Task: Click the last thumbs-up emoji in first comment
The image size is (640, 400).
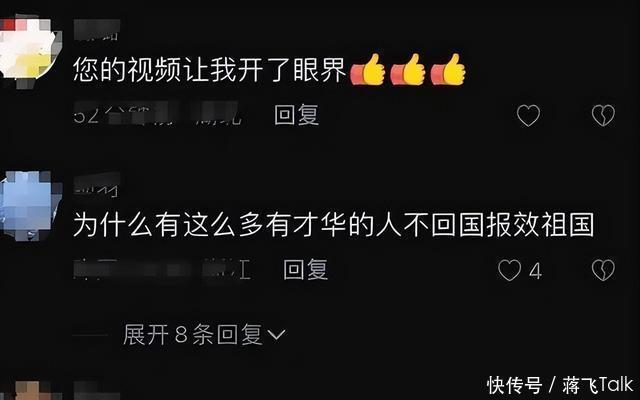Action: [x=448, y=69]
